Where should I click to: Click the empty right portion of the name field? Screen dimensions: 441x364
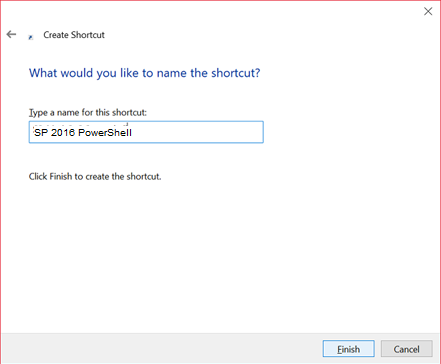coord(200,132)
